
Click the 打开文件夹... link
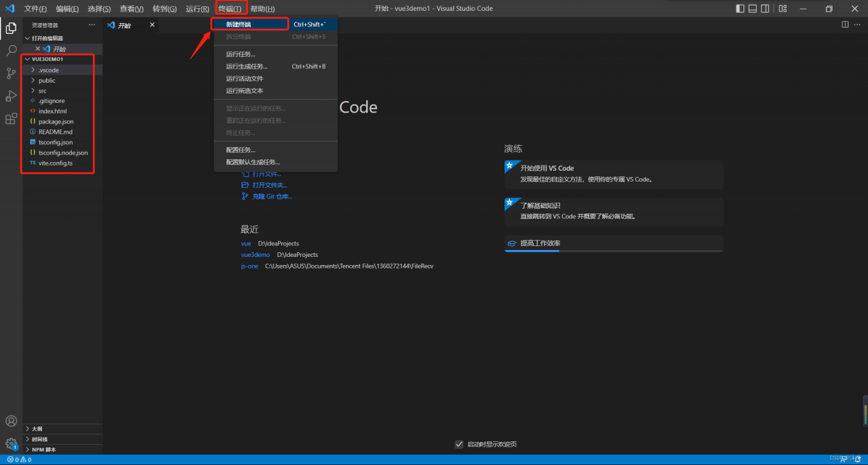[x=264, y=185]
